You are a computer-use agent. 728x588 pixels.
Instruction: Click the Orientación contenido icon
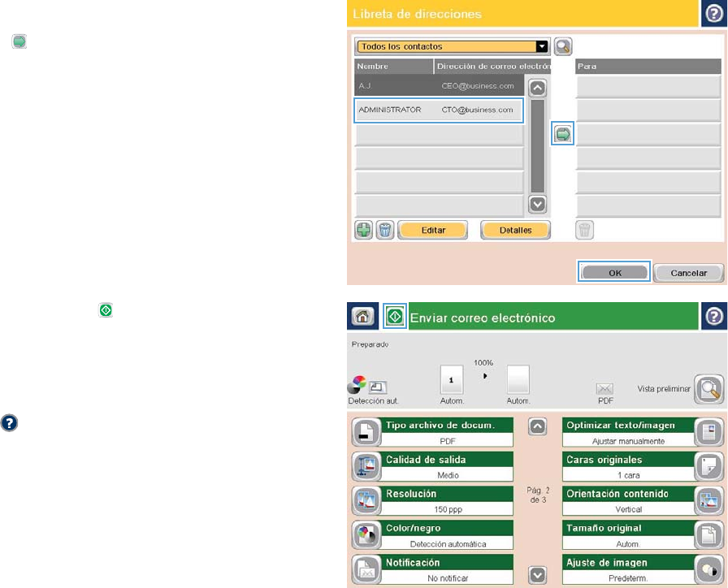click(x=709, y=501)
